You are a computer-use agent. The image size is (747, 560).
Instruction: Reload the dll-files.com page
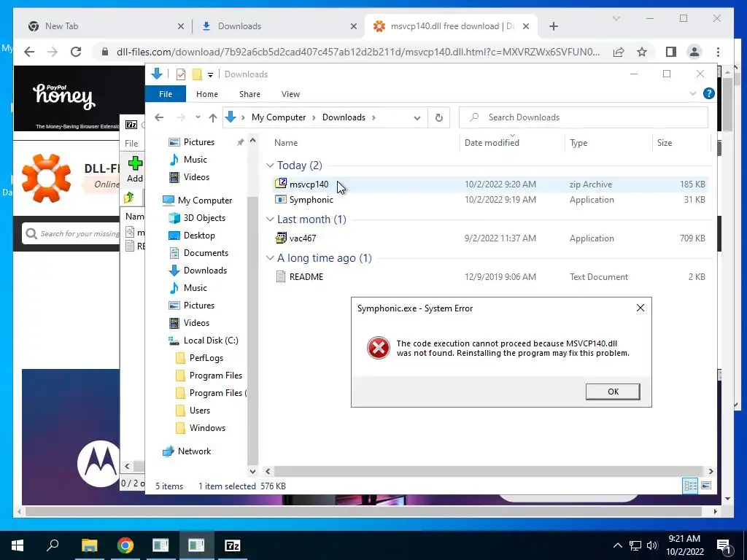click(x=76, y=52)
